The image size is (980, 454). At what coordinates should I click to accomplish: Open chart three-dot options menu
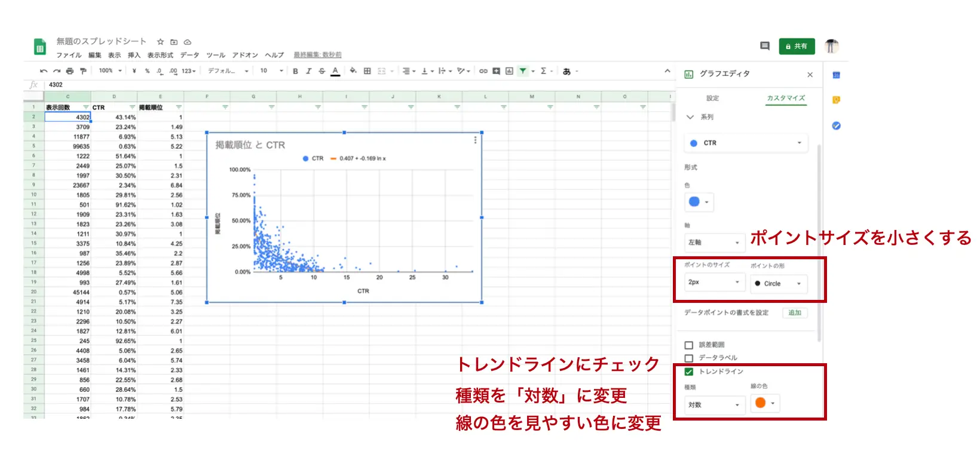(476, 140)
